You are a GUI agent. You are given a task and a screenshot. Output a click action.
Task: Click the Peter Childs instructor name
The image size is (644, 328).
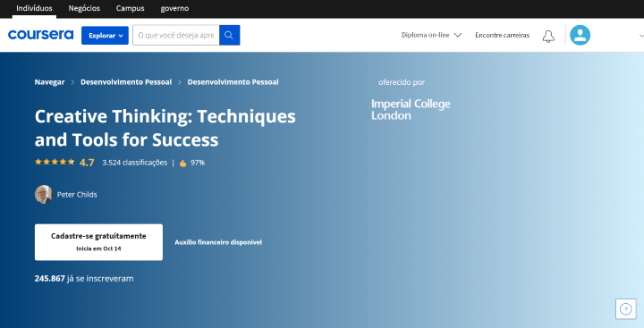[77, 195]
